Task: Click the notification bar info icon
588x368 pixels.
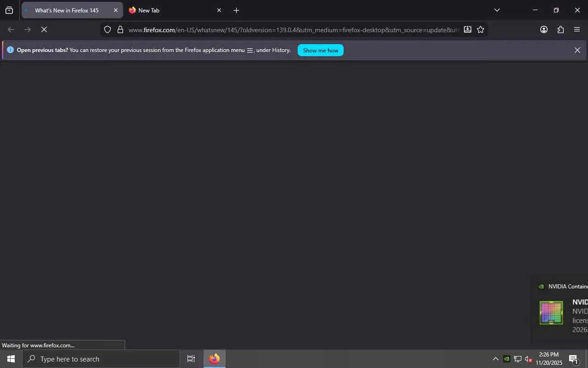Action: (11, 50)
